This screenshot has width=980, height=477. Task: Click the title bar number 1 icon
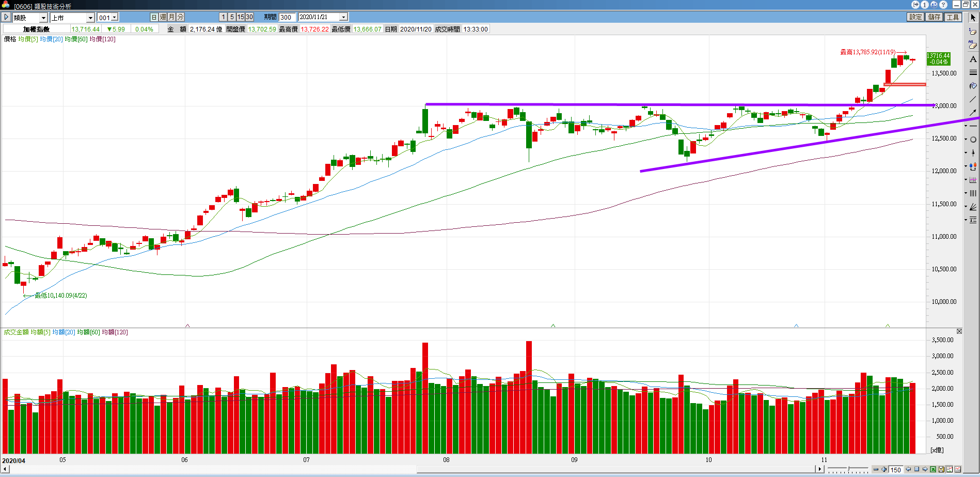tap(925, 5)
